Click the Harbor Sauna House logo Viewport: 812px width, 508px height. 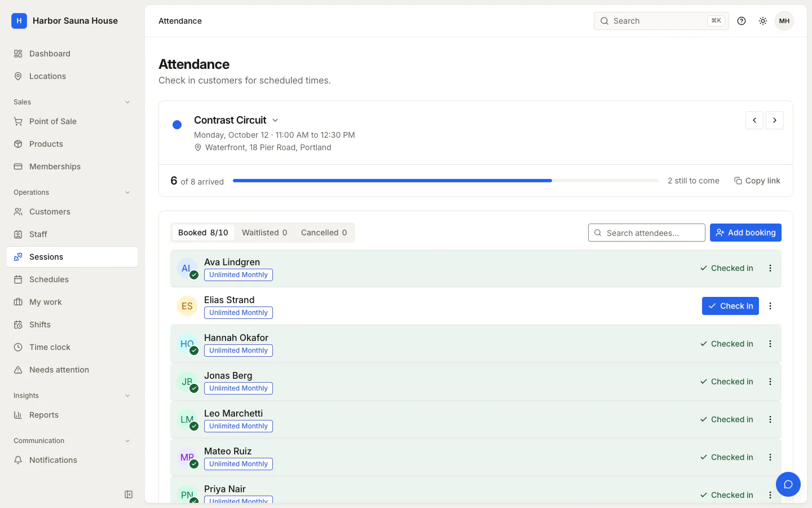pos(19,21)
